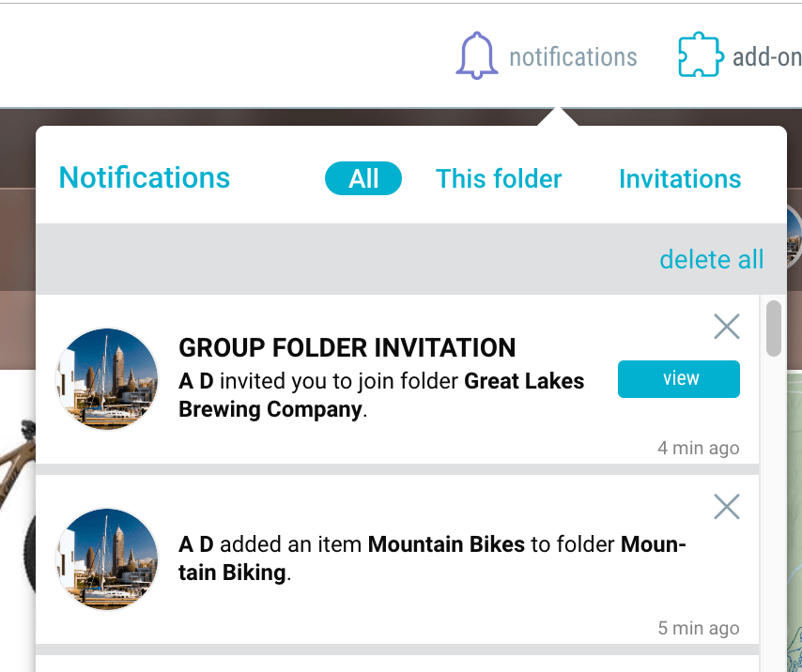Click the notifications bell to close the panel
The height and width of the screenshot is (672, 802).
tap(477, 54)
